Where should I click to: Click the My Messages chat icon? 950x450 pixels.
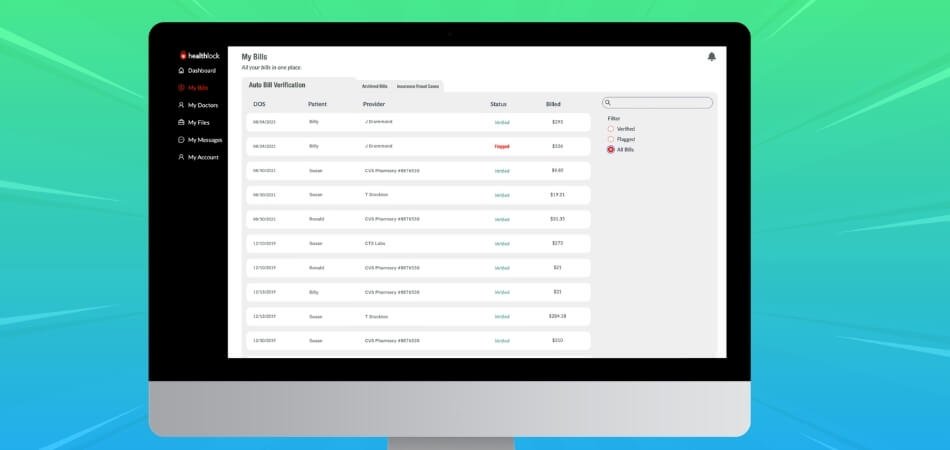pyautogui.click(x=181, y=140)
